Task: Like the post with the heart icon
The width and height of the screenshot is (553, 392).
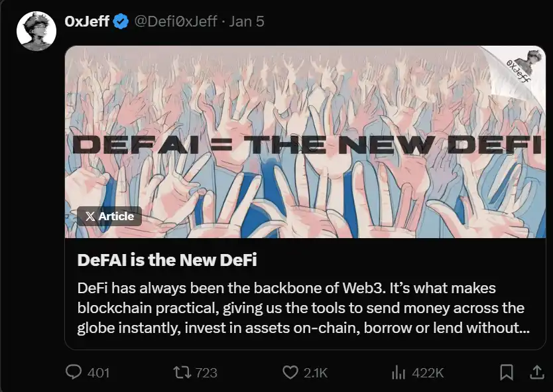Action: (290, 372)
